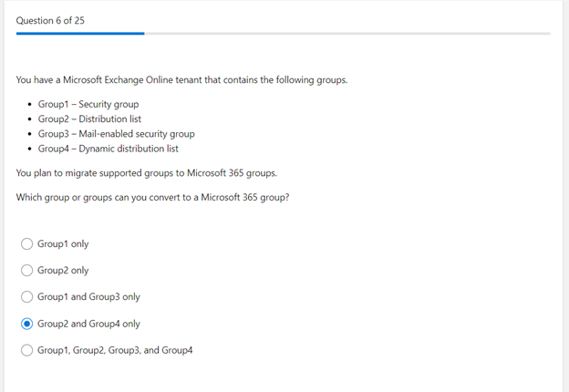The image size is (569, 392).
Task: Select 'Group2 and Group4 only' radio button
Action: pyautogui.click(x=26, y=324)
